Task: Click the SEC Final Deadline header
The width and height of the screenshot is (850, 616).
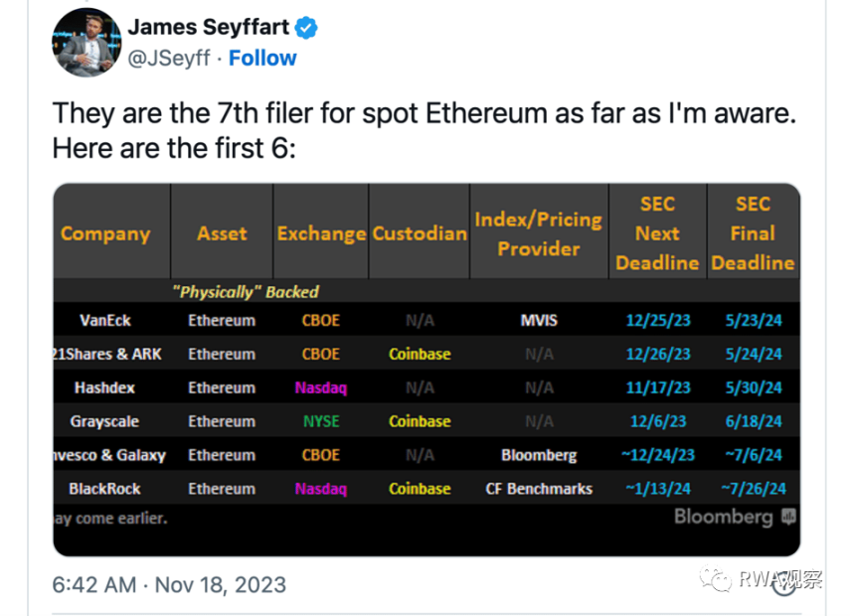Action: 753,233
